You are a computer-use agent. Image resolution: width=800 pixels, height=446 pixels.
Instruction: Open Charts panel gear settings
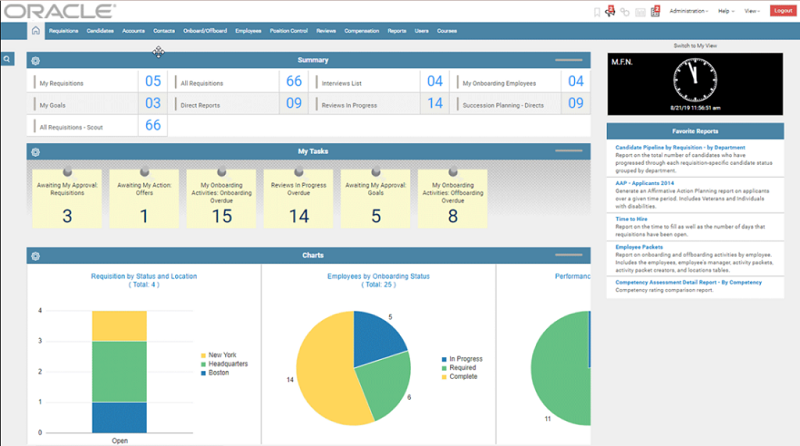tap(35, 256)
